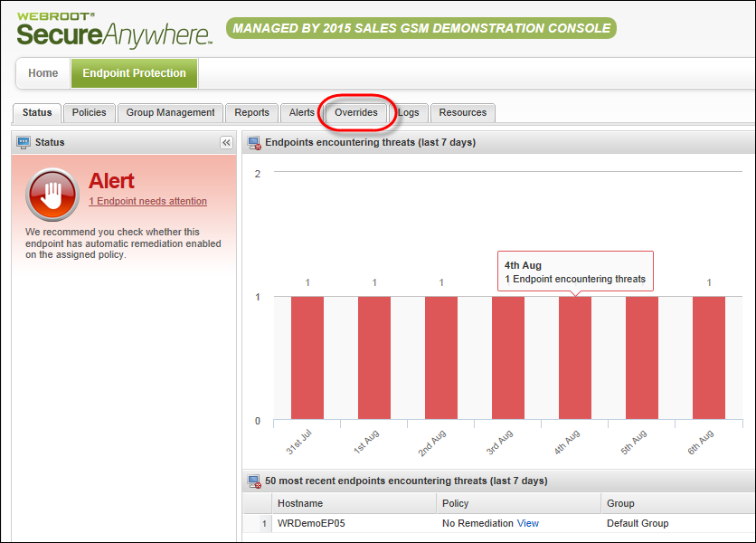Switch to the Alerts tab
This screenshot has width=756, height=543.
(x=301, y=112)
